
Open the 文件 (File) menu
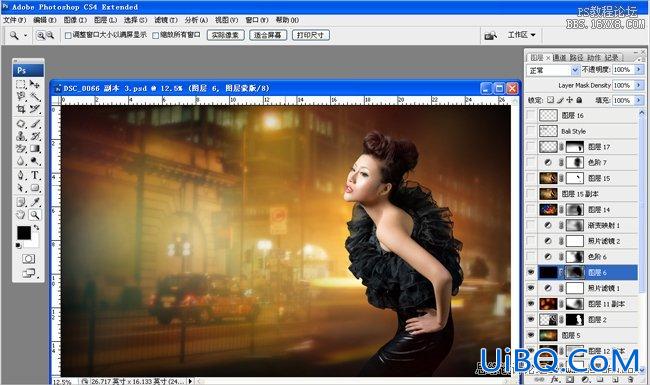point(15,20)
